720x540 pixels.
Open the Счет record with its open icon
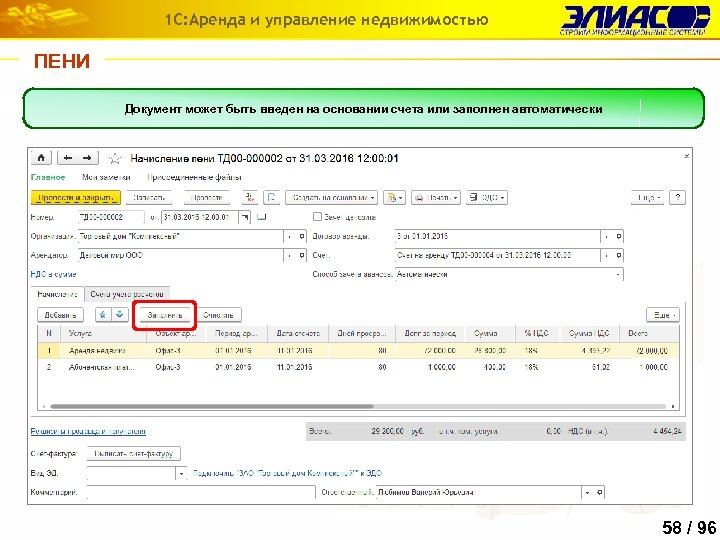pyautogui.click(x=618, y=255)
